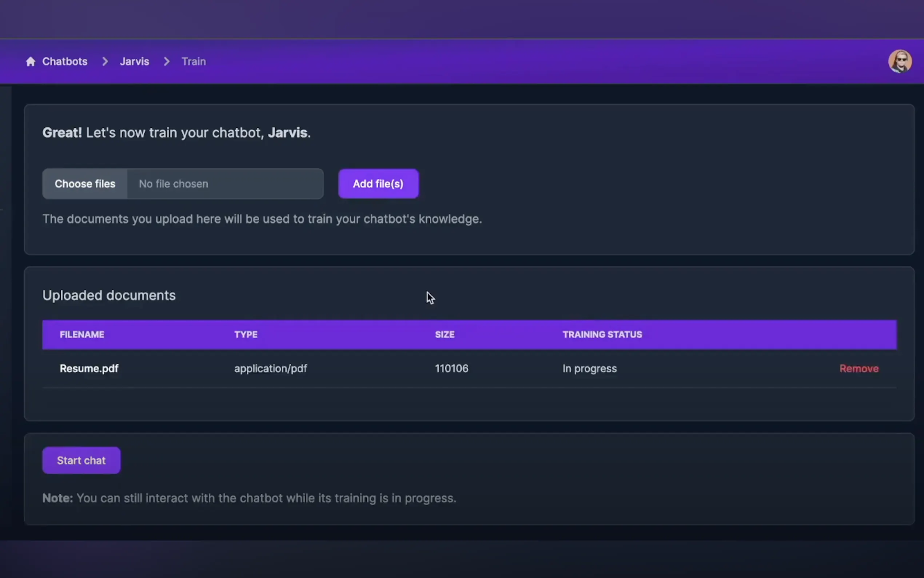Click the 110106 size value
Image resolution: width=924 pixels, height=578 pixels.
click(451, 368)
